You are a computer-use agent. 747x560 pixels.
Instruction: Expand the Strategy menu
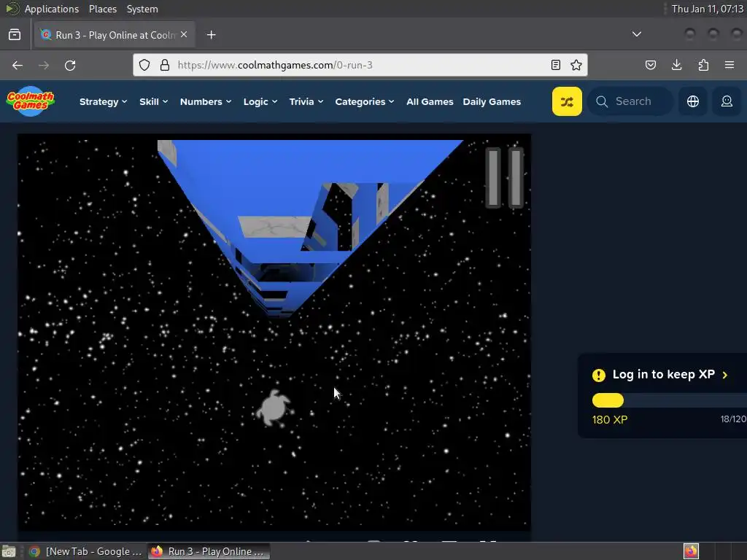[x=104, y=101]
